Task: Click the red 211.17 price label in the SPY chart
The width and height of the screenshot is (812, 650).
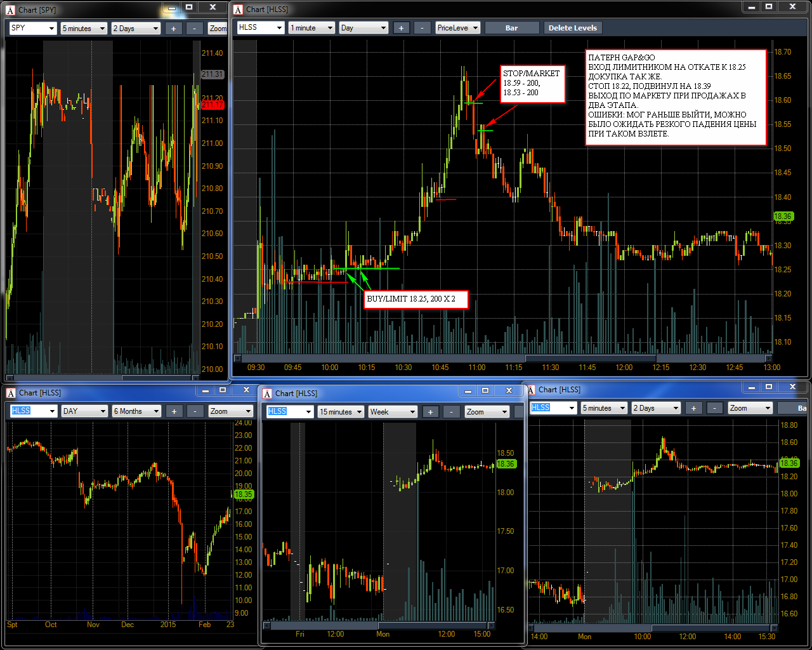Action: 213,105
